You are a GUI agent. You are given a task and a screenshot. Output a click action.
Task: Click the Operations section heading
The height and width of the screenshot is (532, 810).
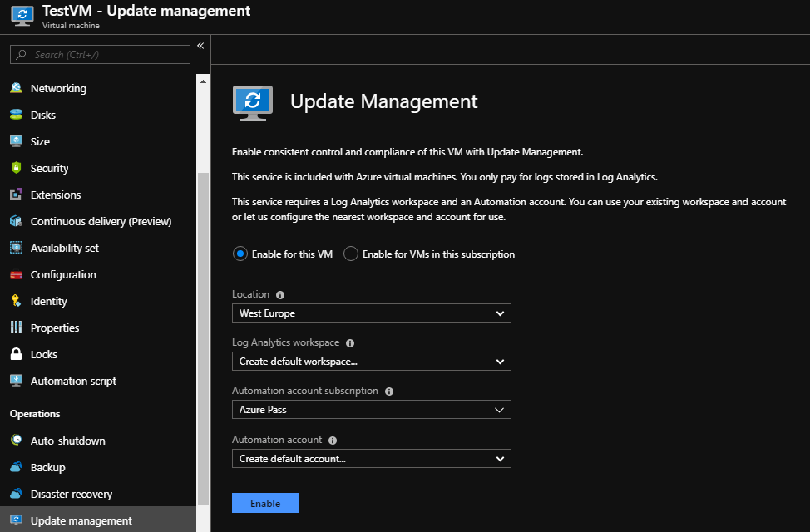tap(35, 414)
